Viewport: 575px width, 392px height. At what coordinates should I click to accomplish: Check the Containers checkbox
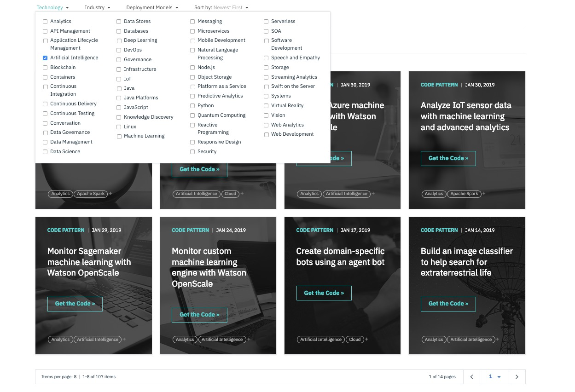(x=45, y=77)
